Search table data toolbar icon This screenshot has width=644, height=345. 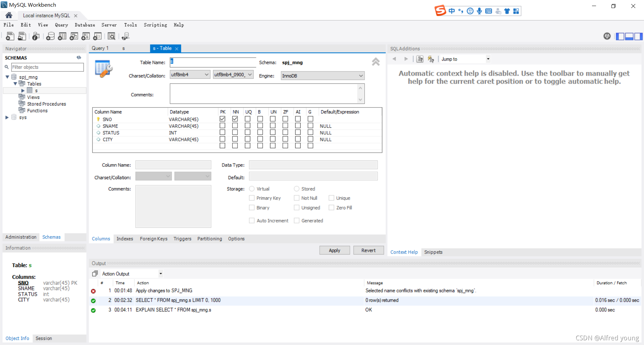click(x=111, y=36)
